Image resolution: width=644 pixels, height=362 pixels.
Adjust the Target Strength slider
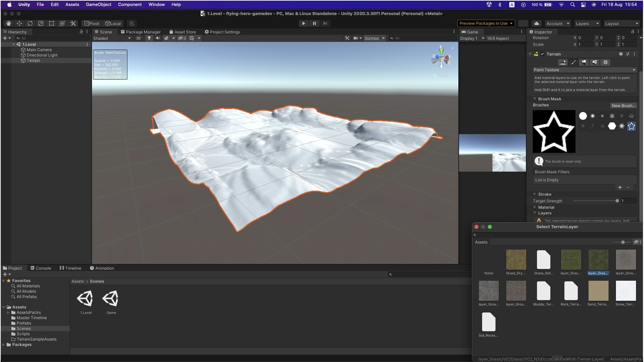pos(595,201)
